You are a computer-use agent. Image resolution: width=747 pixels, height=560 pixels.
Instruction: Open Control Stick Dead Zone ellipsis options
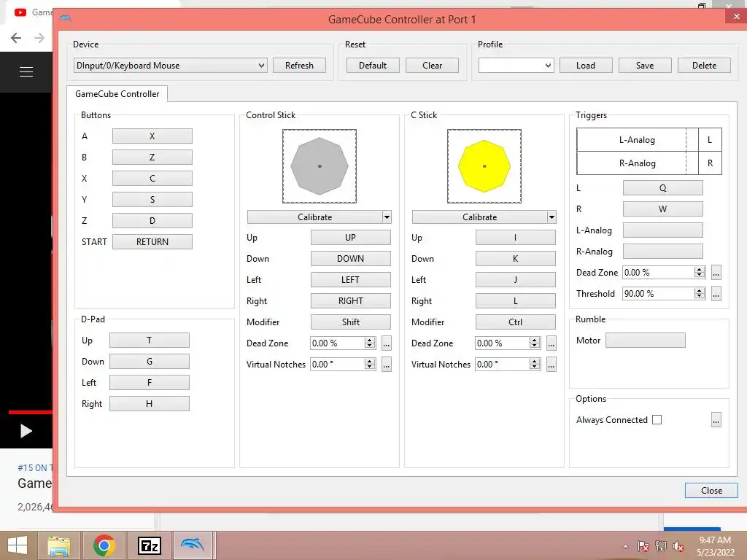[387, 343]
